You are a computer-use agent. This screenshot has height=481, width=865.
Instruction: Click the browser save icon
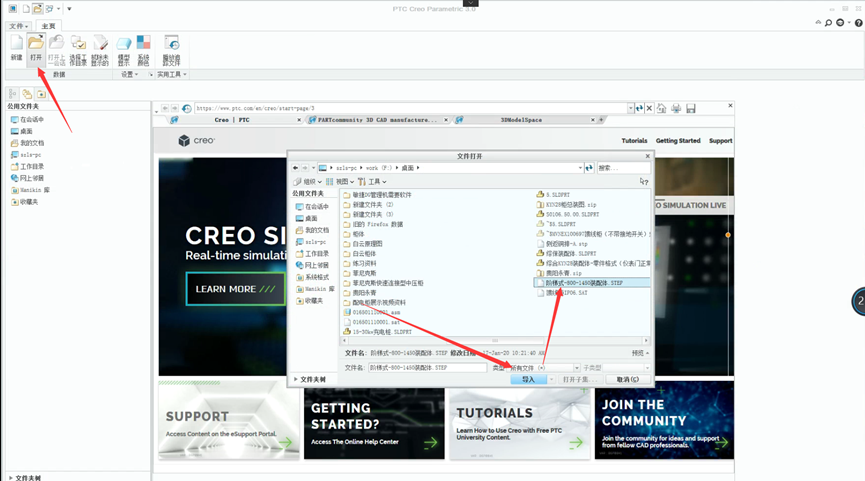click(x=691, y=108)
